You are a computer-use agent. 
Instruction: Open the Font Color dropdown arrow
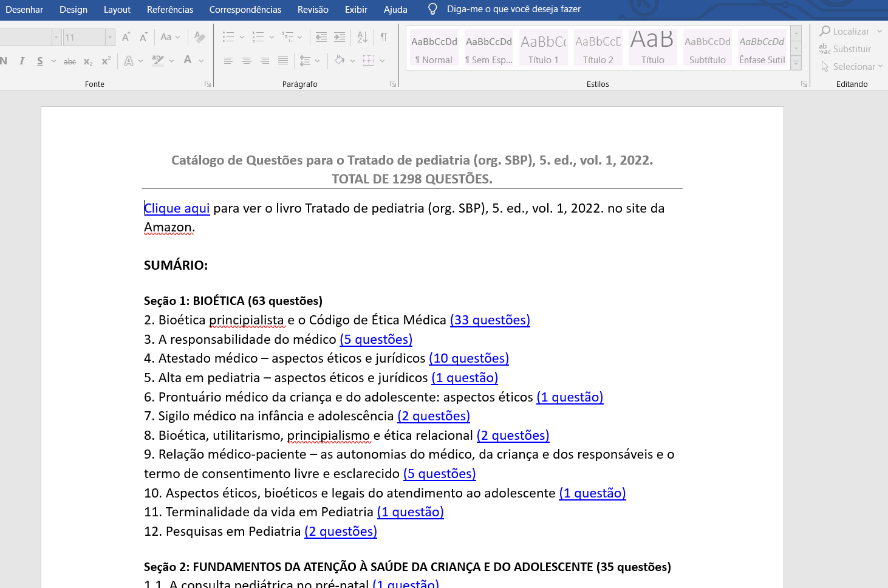tap(201, 61)
